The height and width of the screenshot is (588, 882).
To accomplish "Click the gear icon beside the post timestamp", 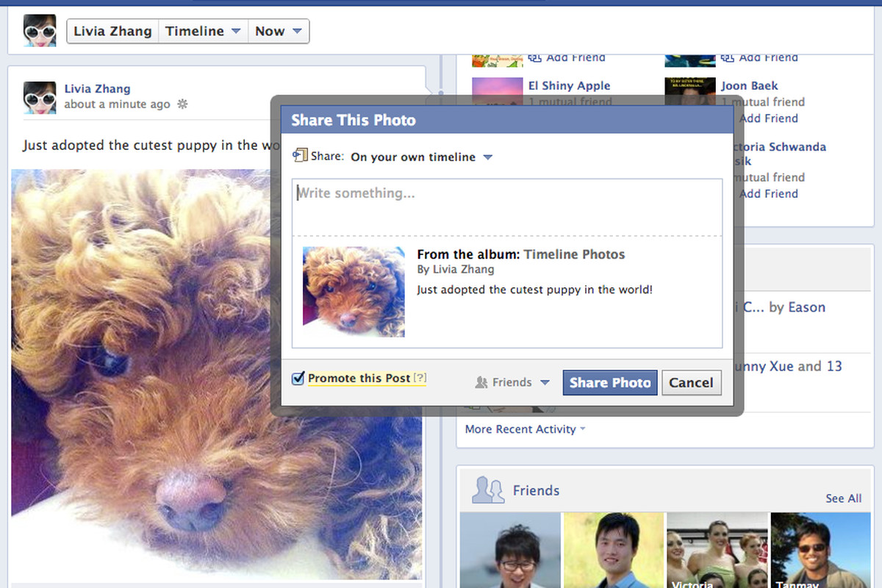I will [x=183, y=104].
